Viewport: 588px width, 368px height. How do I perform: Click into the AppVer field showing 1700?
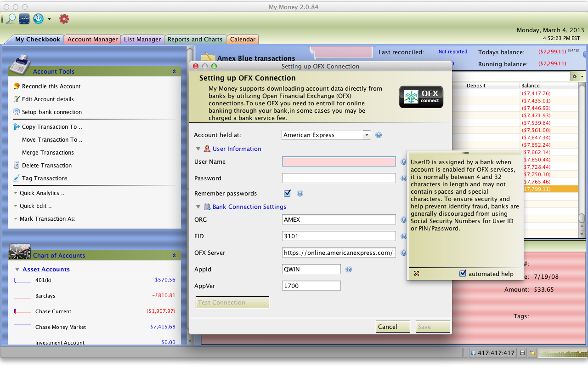(311, 286)
